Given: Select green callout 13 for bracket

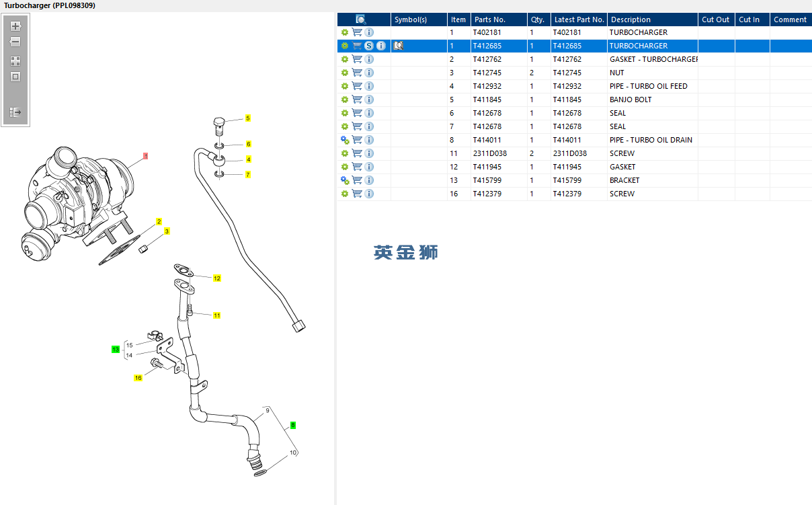Looking at the screenshot, I should coord(116,350).
